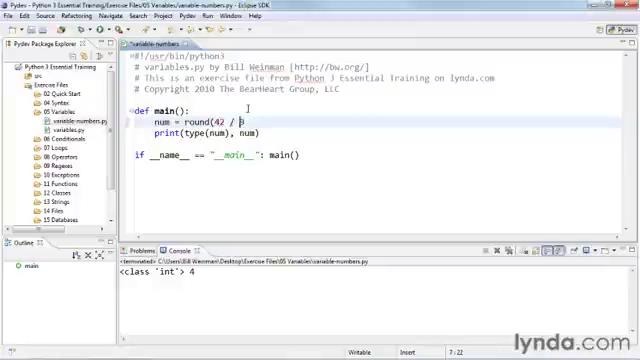Select the Exercise Files folder
640x360 pixels.
pos(51,85)
